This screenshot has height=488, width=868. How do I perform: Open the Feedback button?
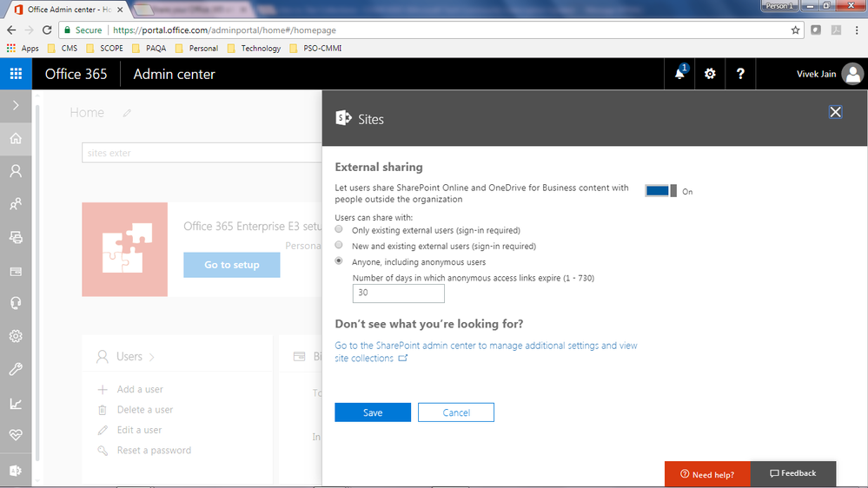[x=792, y=473]
